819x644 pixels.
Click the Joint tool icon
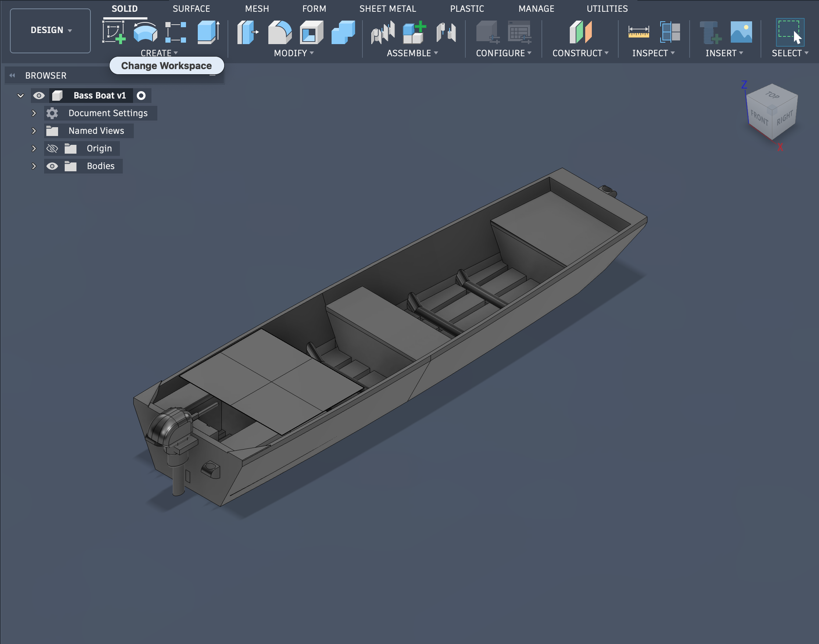[382, 32]
